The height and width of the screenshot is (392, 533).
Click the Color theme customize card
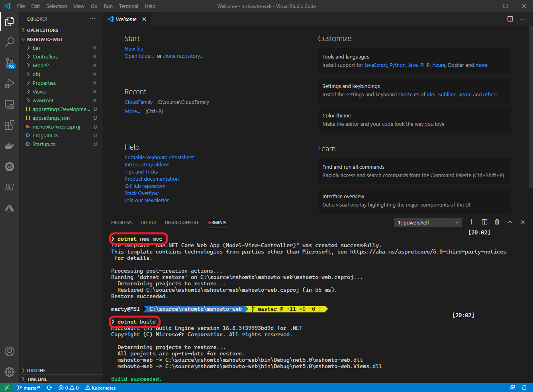coord(415,120)
